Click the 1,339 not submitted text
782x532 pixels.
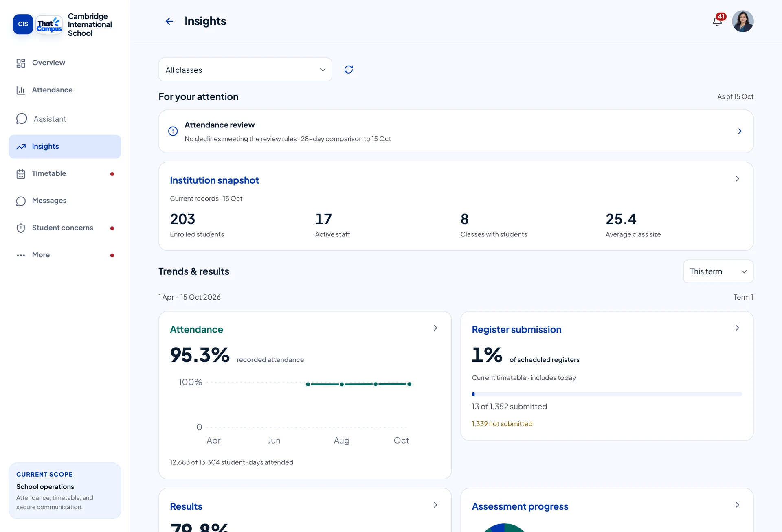click(x=502, y=424)
